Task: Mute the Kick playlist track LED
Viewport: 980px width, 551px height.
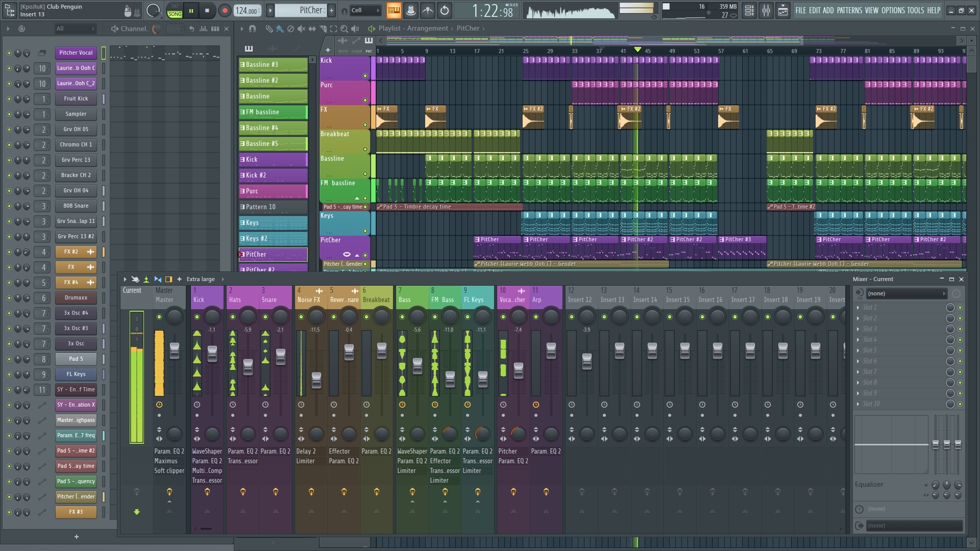Action: pyautogui.click(x=365, y=76)
